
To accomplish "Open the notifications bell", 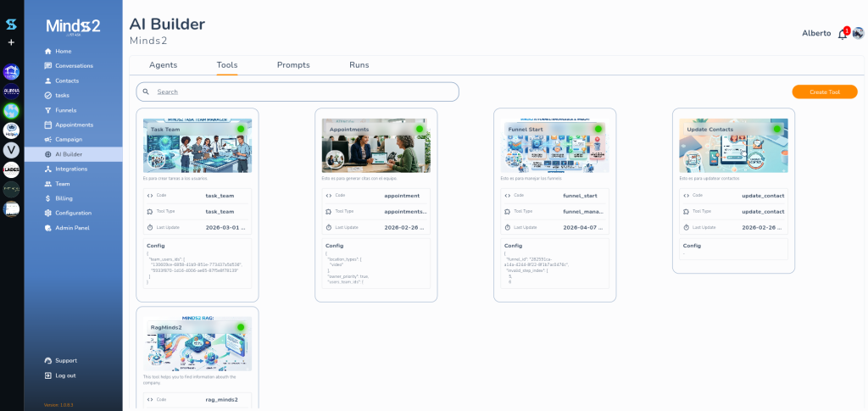I will [843, 34].
